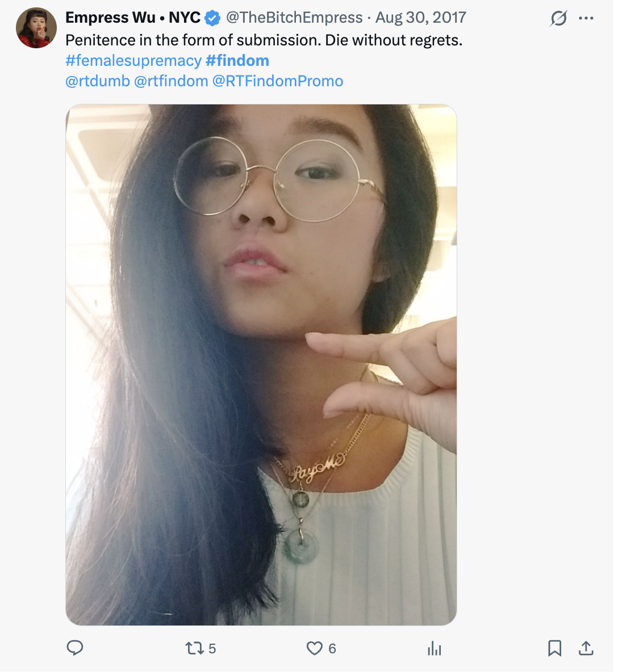
Task: Follow the #femalesupremacy hashtag
Action: tap(133, 61)
